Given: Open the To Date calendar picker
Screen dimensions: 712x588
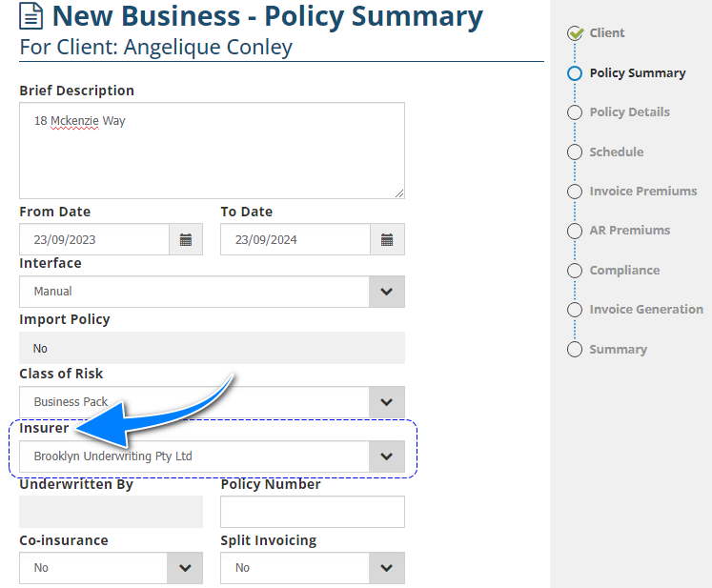Looking at the screenshot, I should (387, 239).
